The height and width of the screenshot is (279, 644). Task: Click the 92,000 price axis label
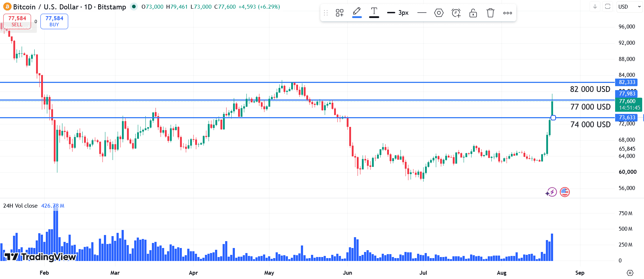(x=627, y=43)
